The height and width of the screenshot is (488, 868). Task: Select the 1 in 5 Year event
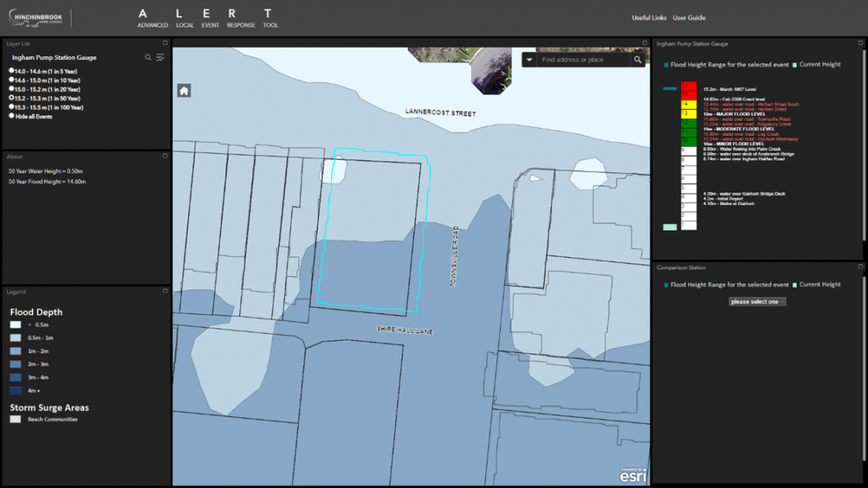pos(12,71)
